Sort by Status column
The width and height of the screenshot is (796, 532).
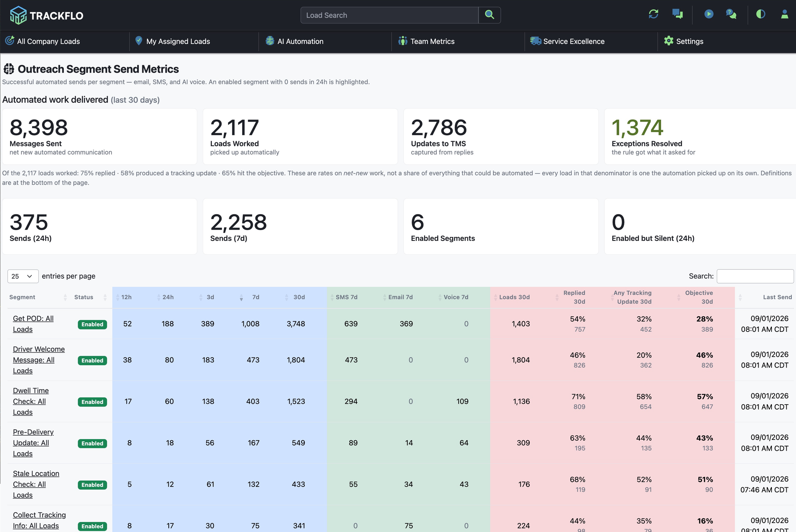(x=91, y=297)
